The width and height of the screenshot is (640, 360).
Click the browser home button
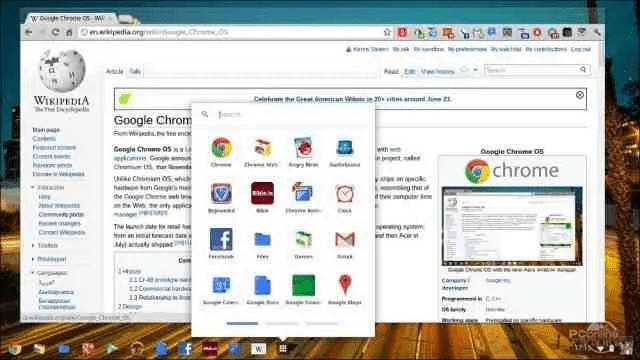[x=69, y=32]
